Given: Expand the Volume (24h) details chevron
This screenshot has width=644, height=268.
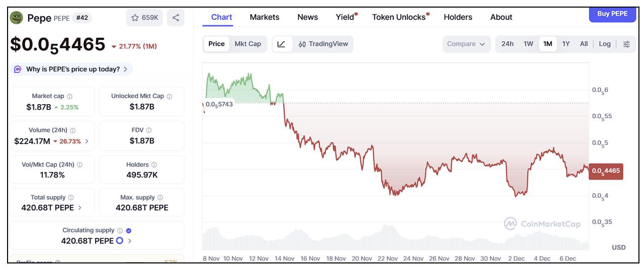Looking at the screenshot, I should (87, 141).
